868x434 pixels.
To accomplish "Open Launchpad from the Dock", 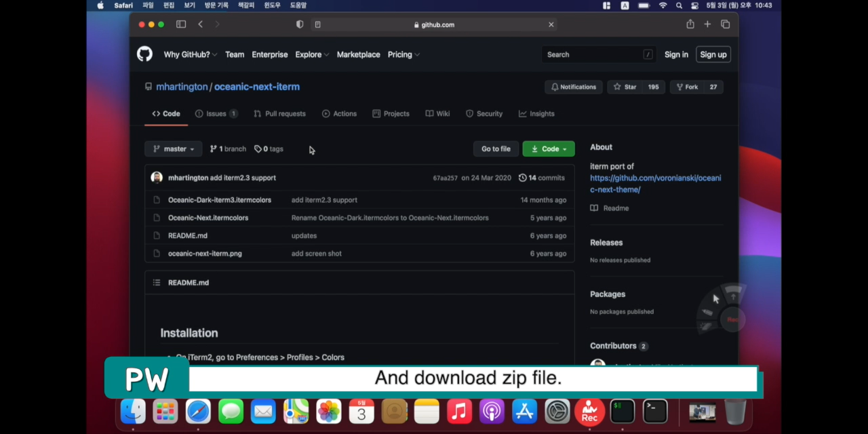I will coord(165,411).
